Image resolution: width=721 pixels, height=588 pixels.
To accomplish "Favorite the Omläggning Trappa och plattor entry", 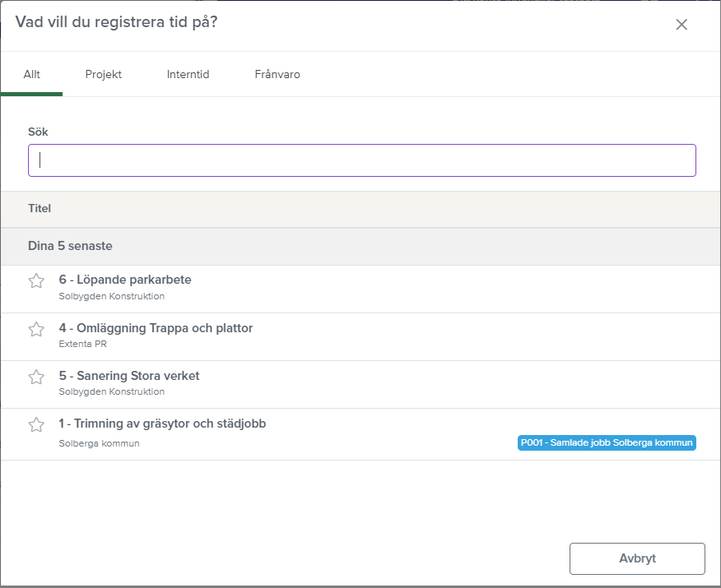I will (x=36, y=329).
